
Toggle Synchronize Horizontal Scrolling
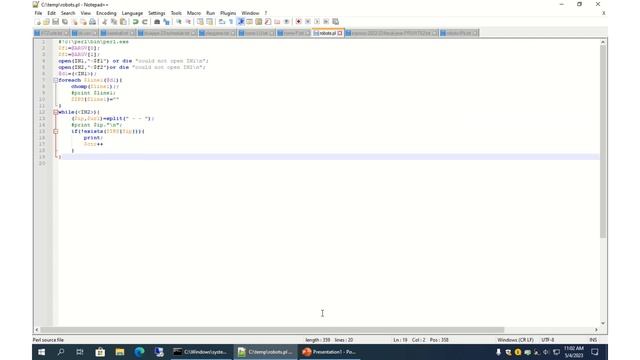click(210, 22)
